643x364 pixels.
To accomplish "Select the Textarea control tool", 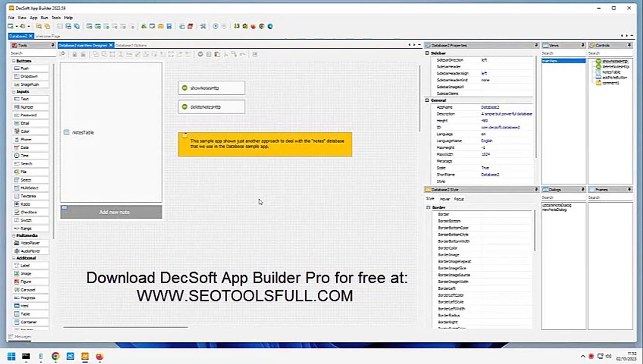I will point(31,196).
